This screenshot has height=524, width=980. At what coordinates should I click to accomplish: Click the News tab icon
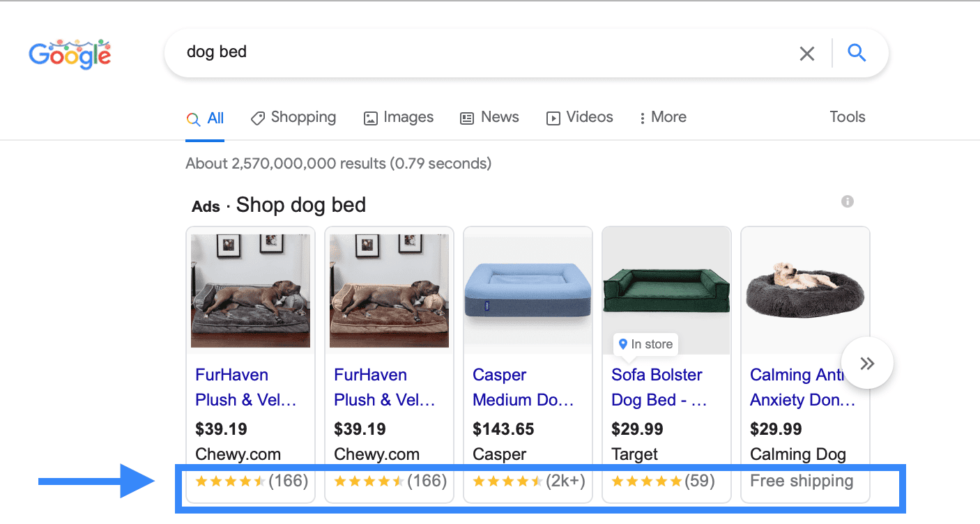coord(466,118)
